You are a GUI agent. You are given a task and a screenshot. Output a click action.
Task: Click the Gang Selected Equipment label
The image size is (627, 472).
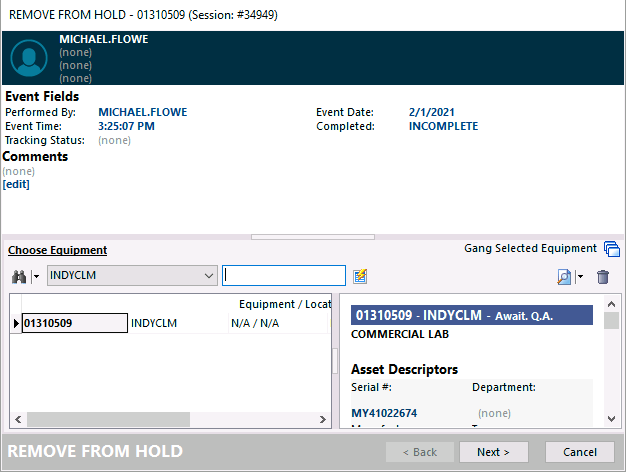tap(530, 248)
